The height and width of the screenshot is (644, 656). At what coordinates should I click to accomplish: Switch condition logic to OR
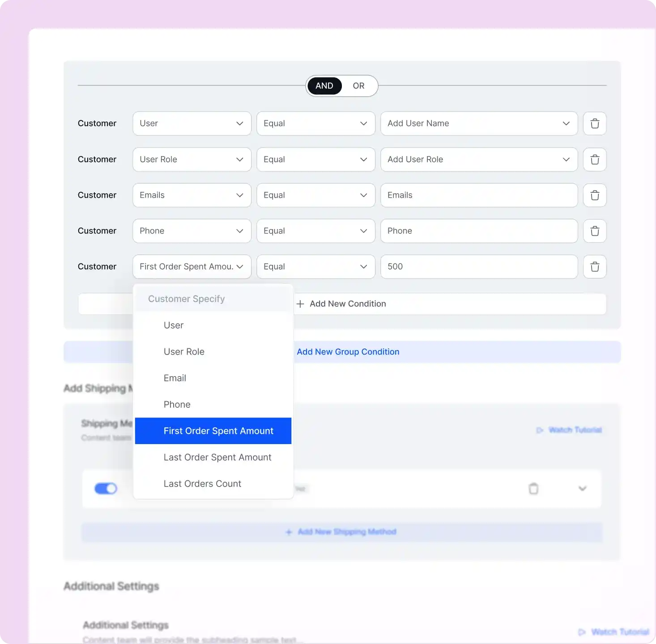[x=358, y=85]
